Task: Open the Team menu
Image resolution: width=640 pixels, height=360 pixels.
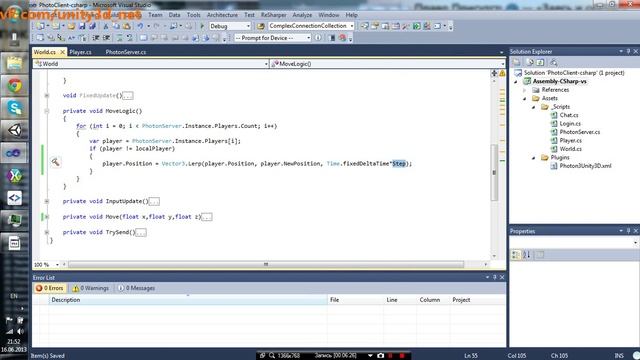Action: pyautogui.click(x=155, y=15)
